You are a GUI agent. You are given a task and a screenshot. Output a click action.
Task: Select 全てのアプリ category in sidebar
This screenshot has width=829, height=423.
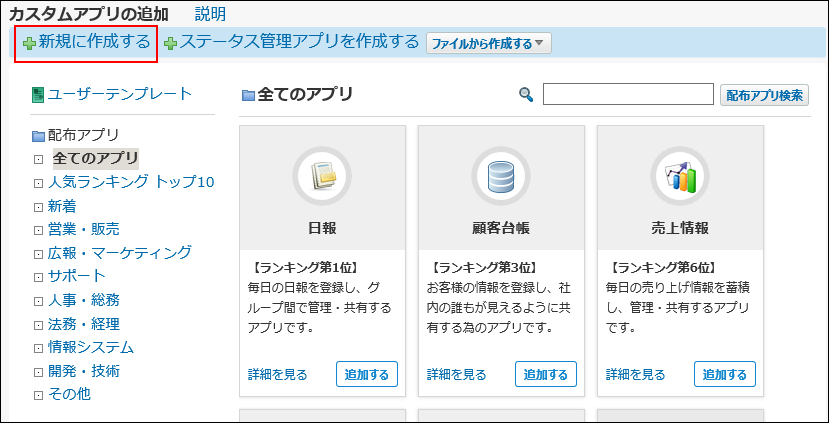96,158
